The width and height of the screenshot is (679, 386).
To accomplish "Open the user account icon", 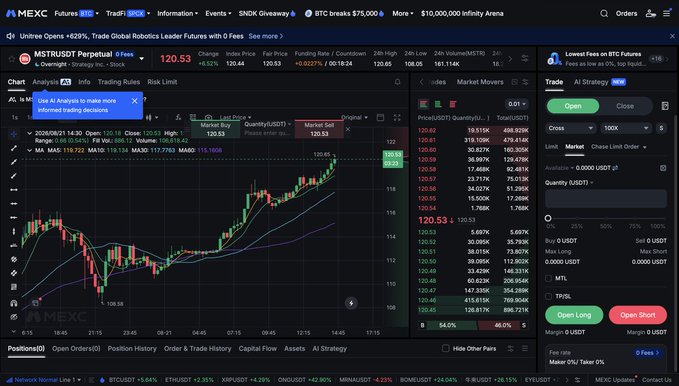I will (650, 13).
